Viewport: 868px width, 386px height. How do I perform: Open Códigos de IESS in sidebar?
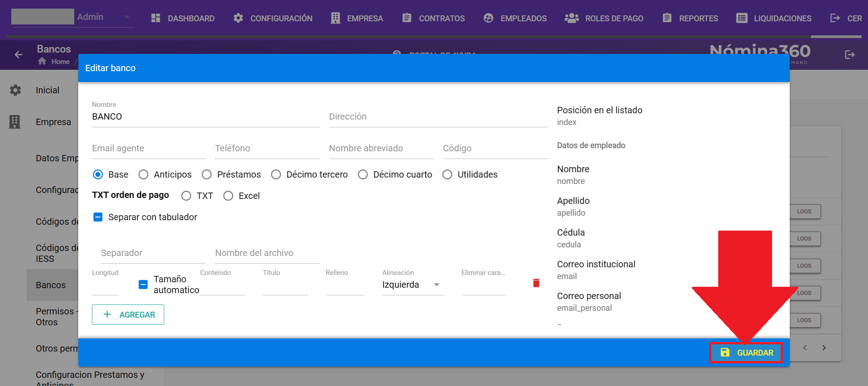[57, 253]
